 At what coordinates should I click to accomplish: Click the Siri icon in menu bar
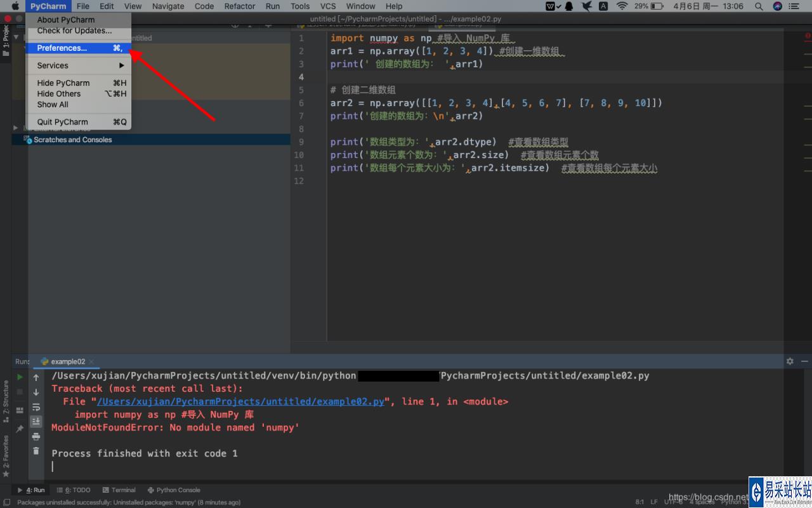pos(778,6)
